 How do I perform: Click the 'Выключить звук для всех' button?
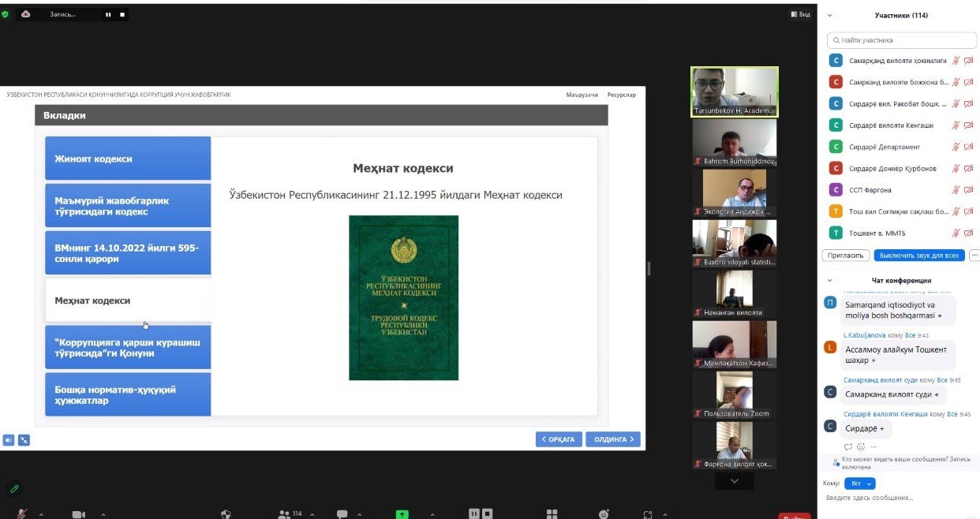click(x=919, y=256)
